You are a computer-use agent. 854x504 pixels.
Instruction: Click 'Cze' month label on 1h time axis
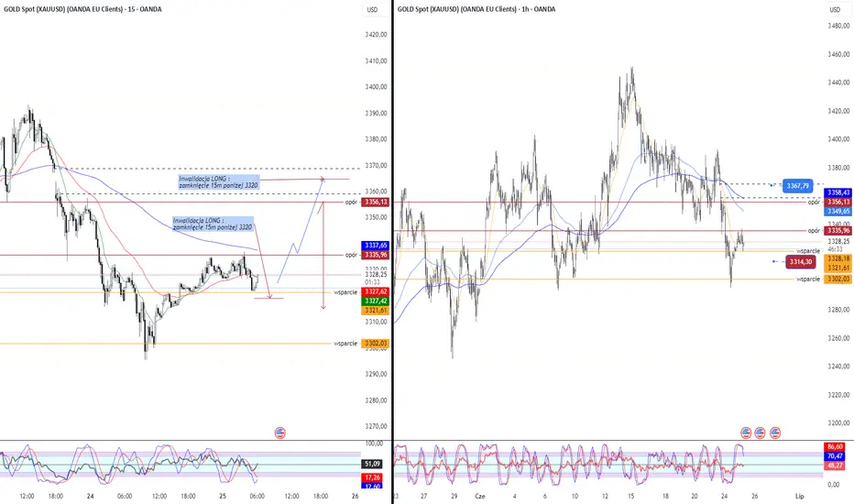coord(480,497)
